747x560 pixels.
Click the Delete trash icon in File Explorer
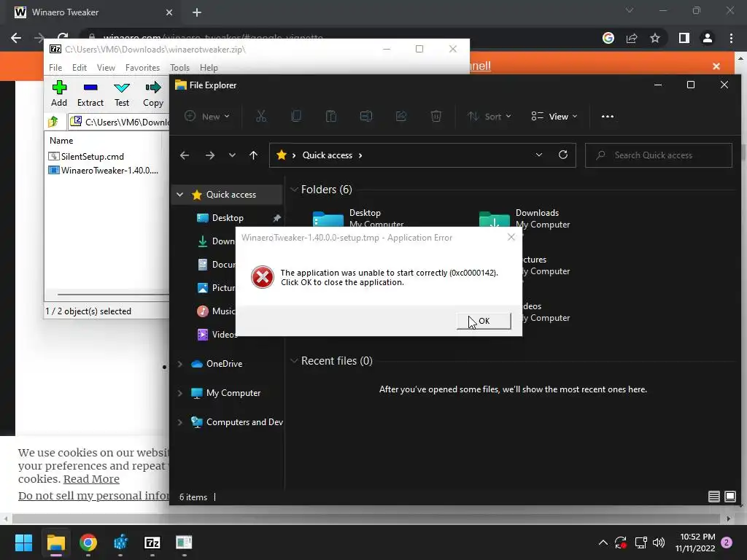click(x=436, y=116)
